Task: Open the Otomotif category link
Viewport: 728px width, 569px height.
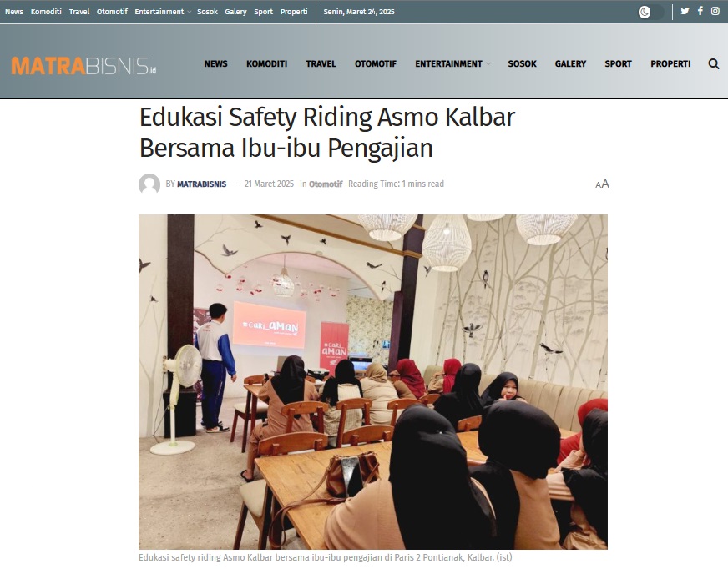Action: [326, 184]
